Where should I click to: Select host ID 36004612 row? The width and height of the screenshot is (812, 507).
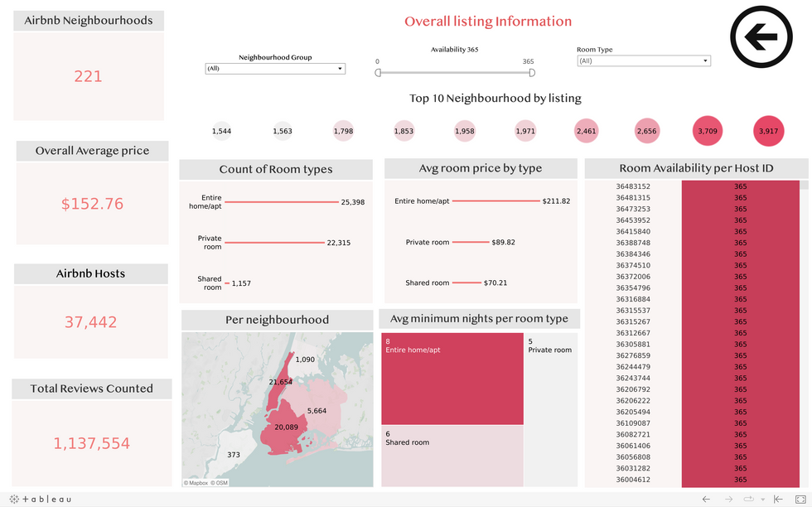[x=693, y=480]
